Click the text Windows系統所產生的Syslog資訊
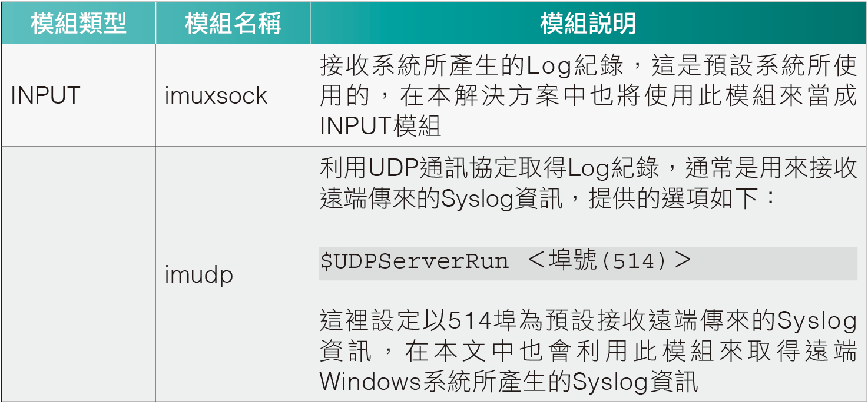The width and height of the screenshot is (868, 404). [x=509, y=382]
